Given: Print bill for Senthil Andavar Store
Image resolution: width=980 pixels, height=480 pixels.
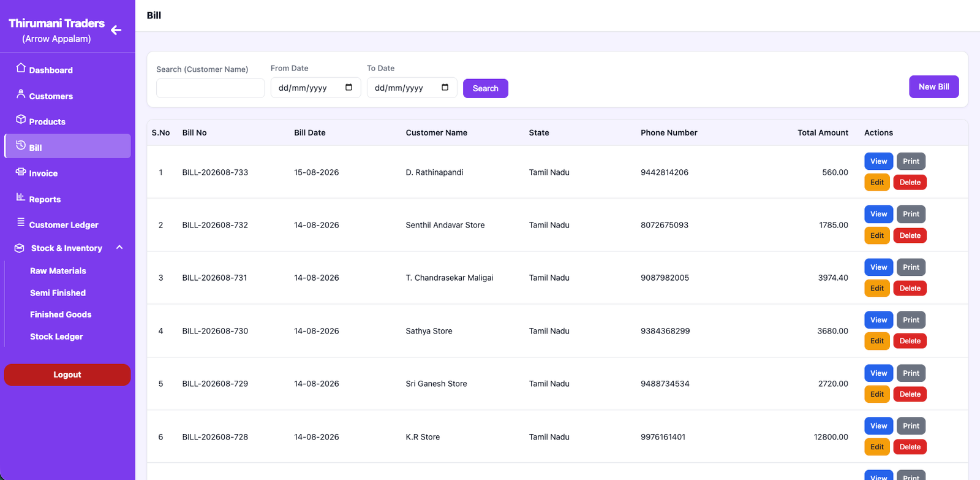Looking at the screenshot, I should pyautogui.click(x=911, y=214).
